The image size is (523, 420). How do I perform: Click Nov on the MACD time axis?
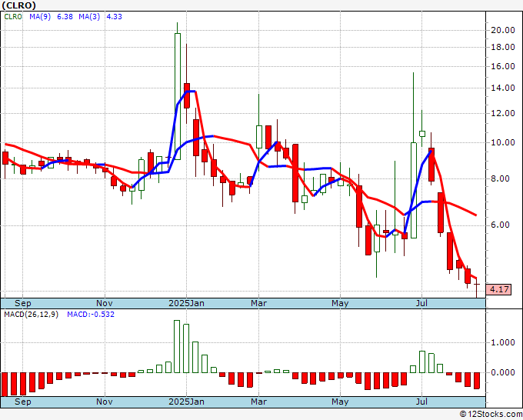[x=105, y=402]
